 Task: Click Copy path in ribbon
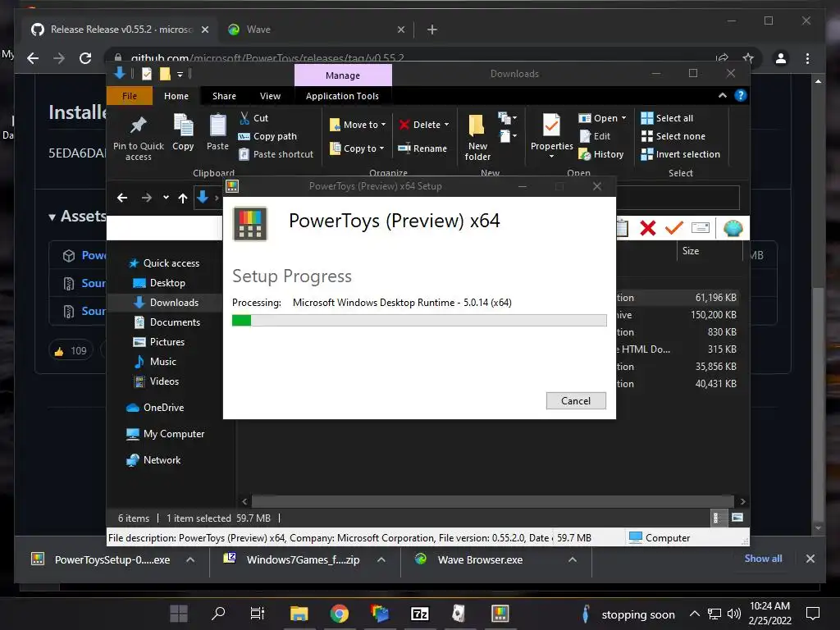pos(267,136)
